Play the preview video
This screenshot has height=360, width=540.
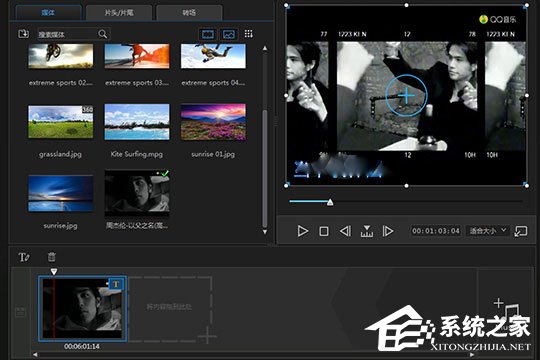(x=303, y=231)
